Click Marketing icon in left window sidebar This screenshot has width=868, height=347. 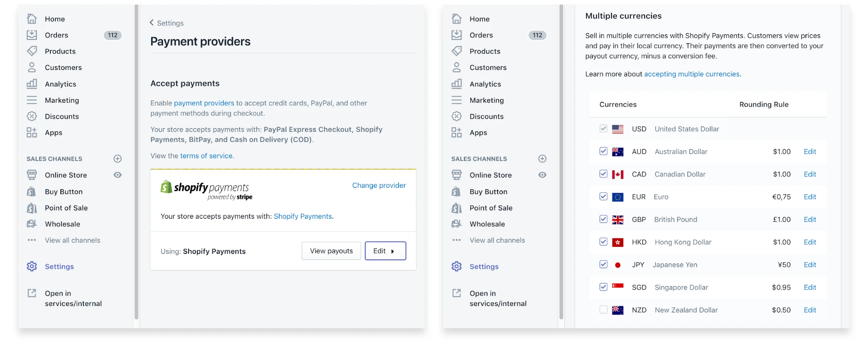tap(32, 100)
